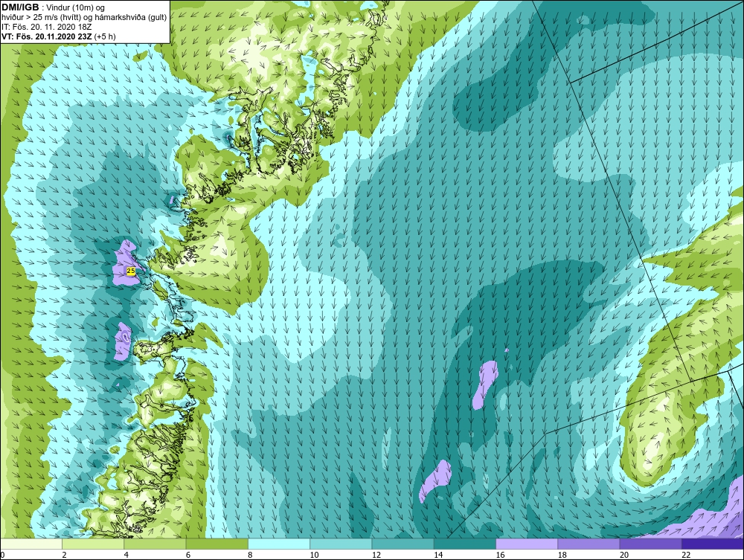Select the 8–10 m/s pale cyan legend swatch
The image size is (744, 560).
(x=279, y=544)
